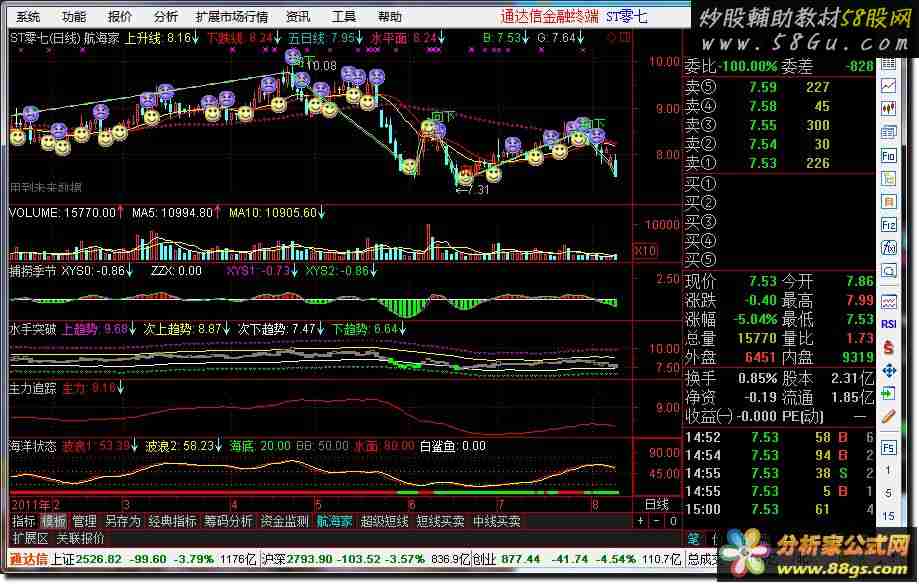Select the 5-minute period button

tap(889, 493)
